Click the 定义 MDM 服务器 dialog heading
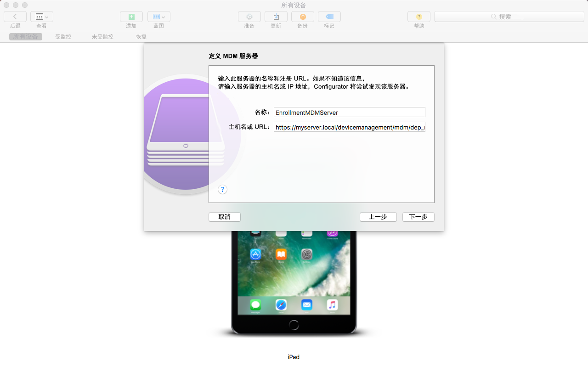This screenshot has height=372, width=588. (x=233, y=56)
